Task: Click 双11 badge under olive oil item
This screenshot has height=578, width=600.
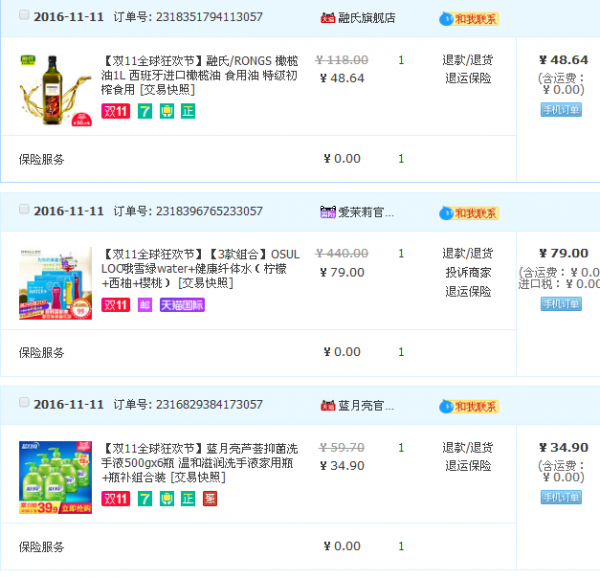Action: (x=116, y=111)
